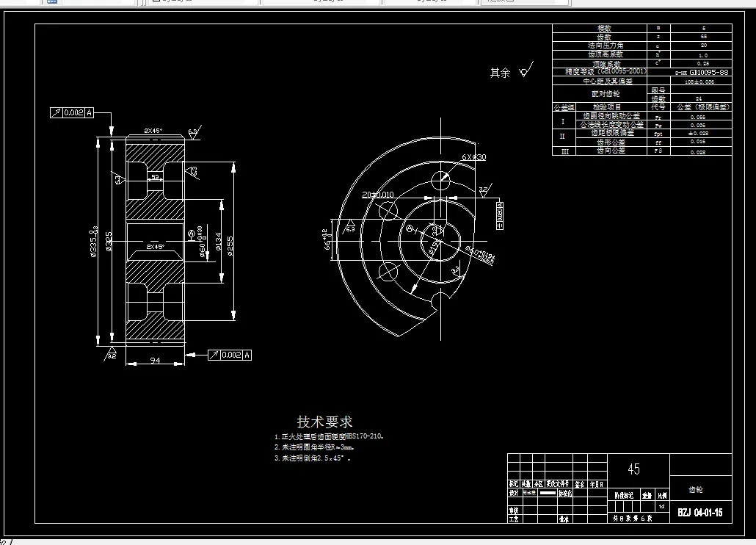
Task: Click the 齿向公差 row label
Action: [x=611, y=151]
